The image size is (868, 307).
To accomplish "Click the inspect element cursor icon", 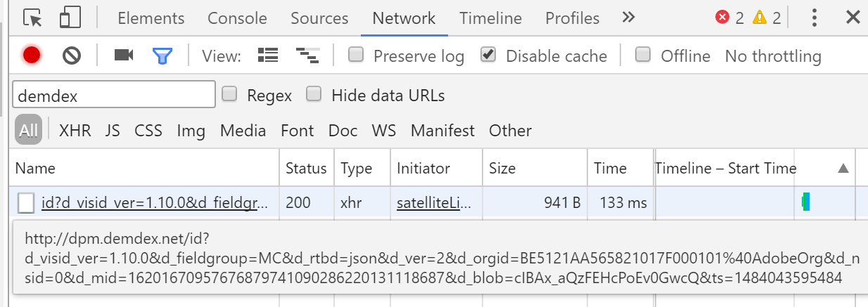I will click(33, 18).
